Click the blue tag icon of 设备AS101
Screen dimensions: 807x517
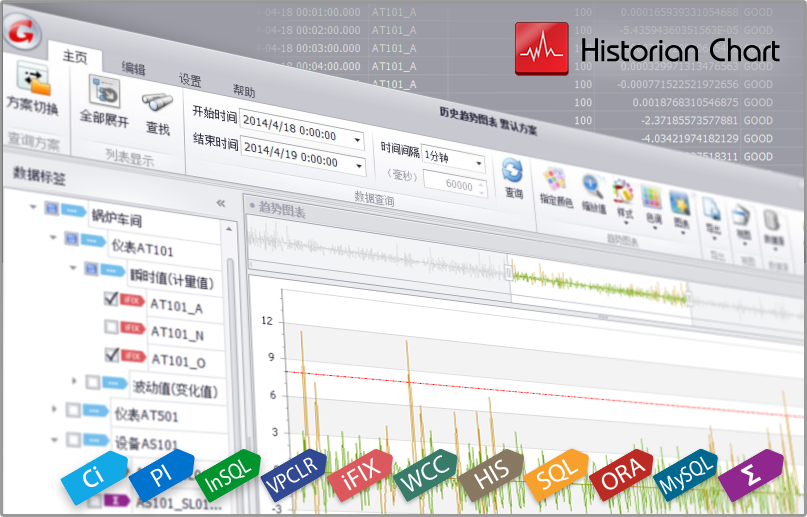point(96,440)
